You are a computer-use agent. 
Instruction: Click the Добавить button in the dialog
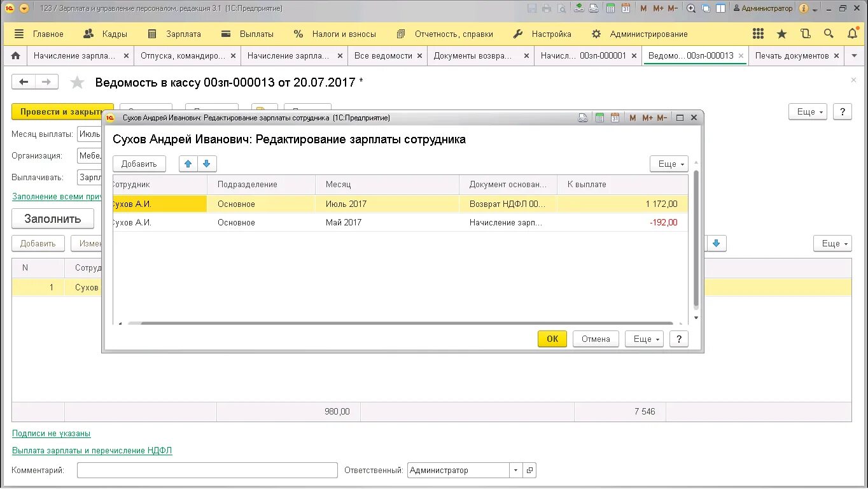(139, 164)
